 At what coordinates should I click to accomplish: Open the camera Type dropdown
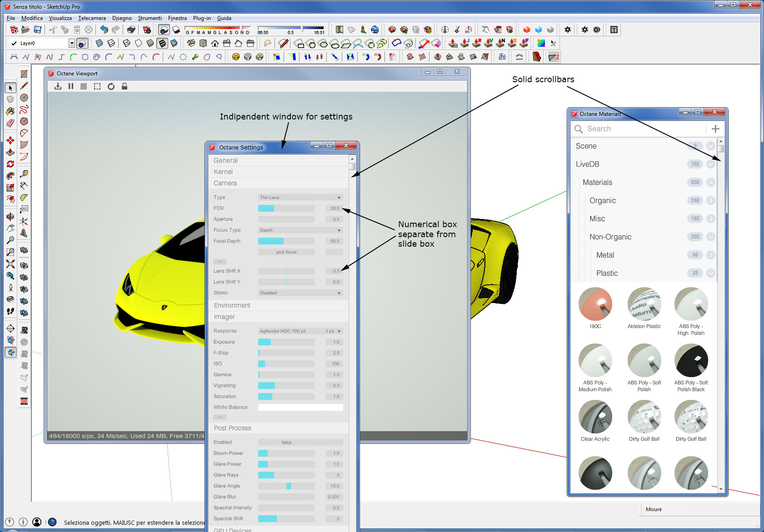click(300, 197)
